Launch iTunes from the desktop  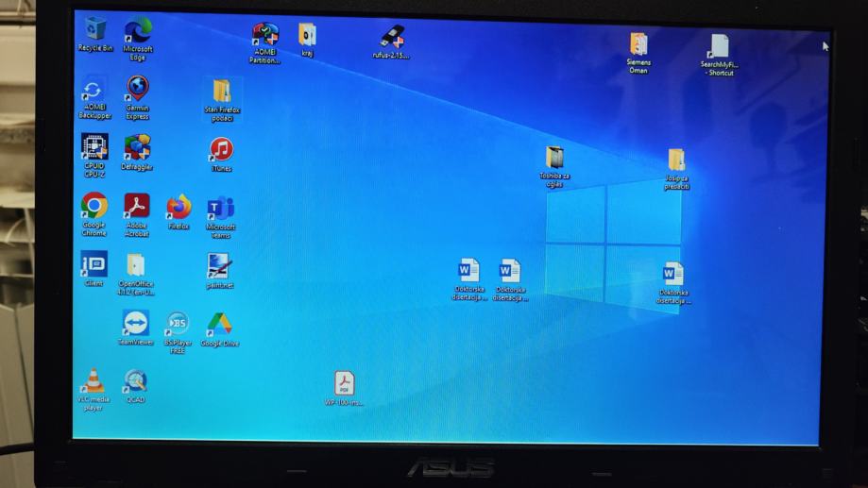(x=221, y=155)
